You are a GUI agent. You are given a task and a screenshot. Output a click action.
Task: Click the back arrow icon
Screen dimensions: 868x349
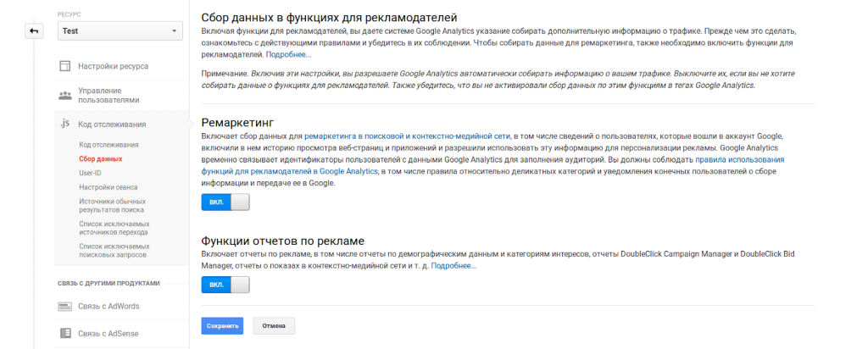tap(34, 31)
